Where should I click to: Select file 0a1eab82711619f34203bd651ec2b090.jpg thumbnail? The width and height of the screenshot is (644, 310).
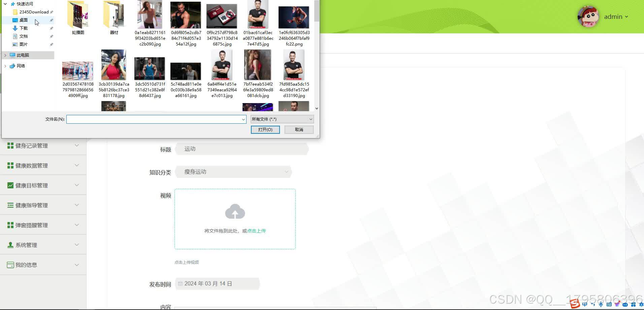(150, 14)
